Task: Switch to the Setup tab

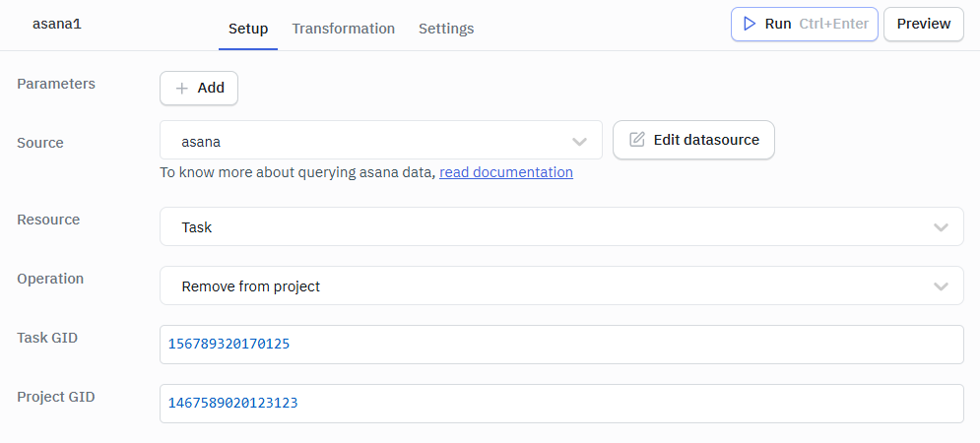Action: [248, 29]
